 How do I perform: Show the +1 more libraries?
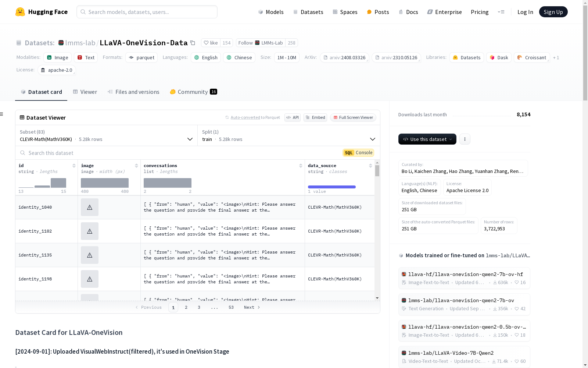(556, 57)
